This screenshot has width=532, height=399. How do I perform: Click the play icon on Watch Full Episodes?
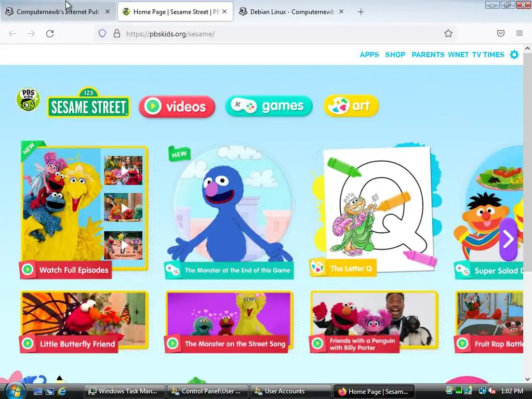[x=28, y=270]
